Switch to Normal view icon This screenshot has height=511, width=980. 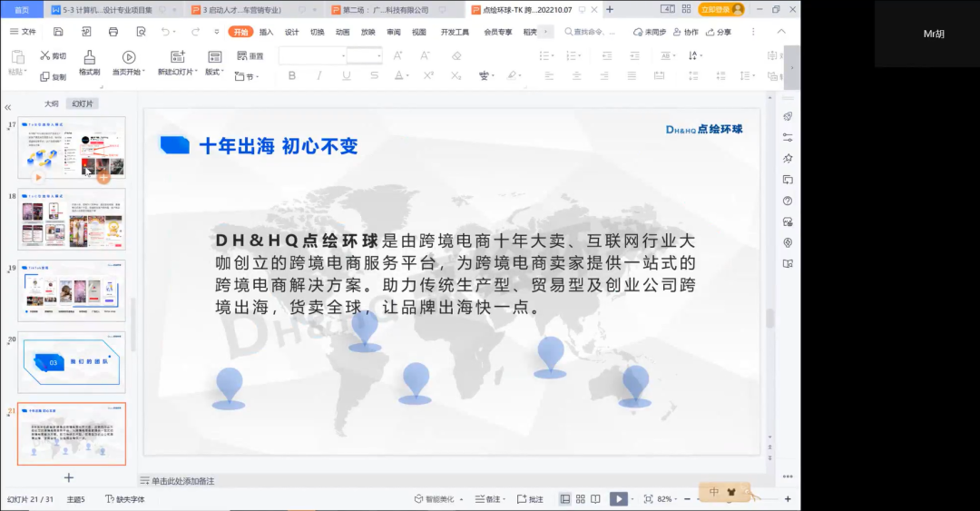(565, 499)
